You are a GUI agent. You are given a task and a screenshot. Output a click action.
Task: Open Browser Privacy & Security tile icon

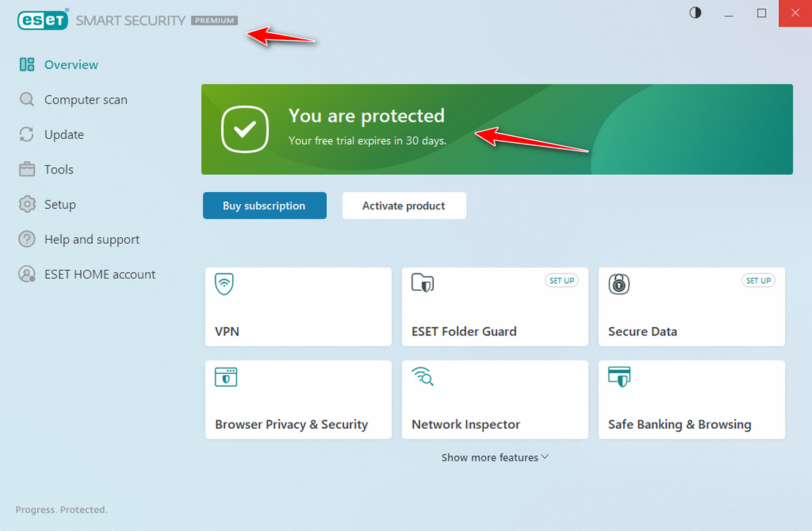(225, 377)
